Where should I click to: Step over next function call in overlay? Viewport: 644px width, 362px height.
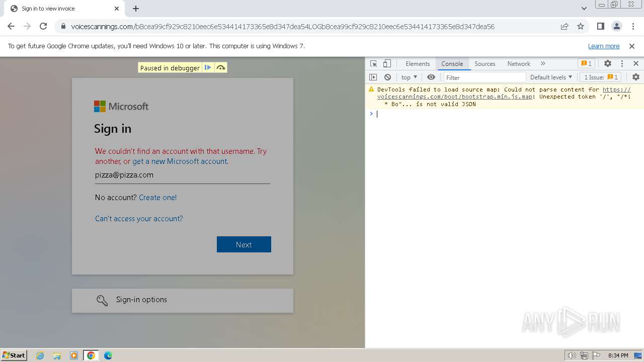click(221, 68)
